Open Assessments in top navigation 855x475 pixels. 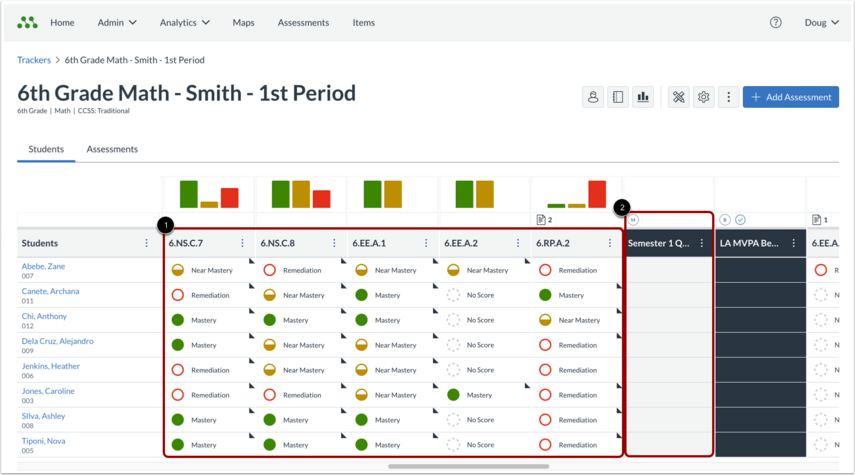pyautogui.click(x=303, y=22)
